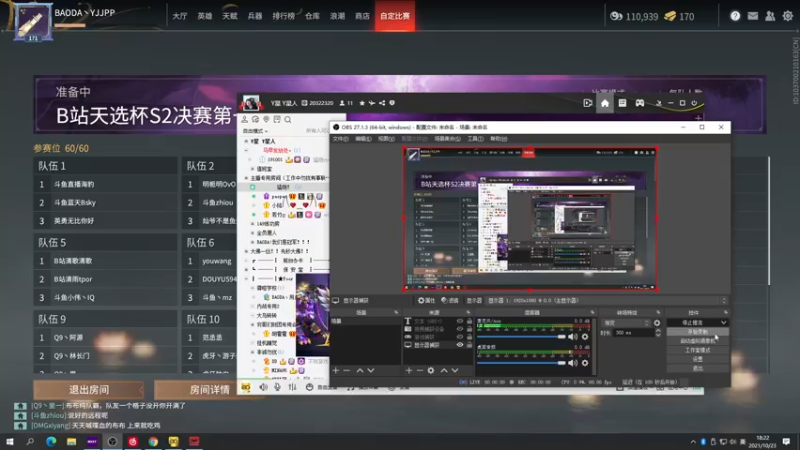Open second mixer channel settings gear
Viewport: 800px width, 450px height.
(x=585, y=363)
